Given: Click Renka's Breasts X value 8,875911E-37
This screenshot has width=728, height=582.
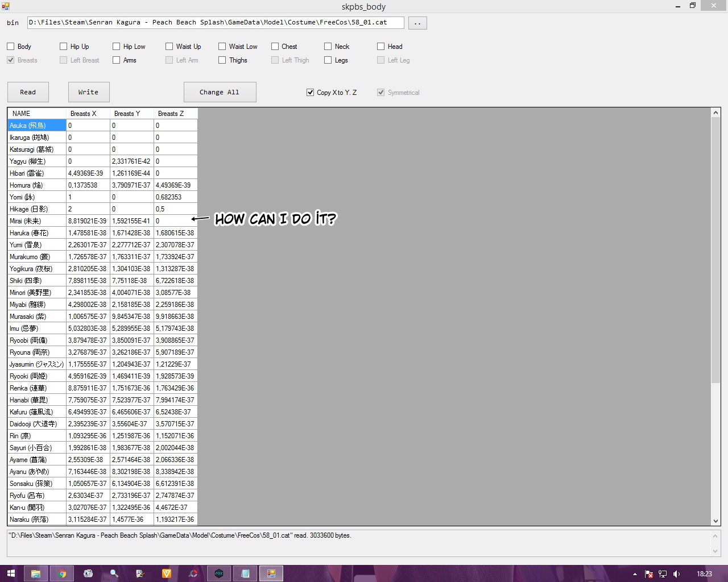Looking at the screenshot, I should 88,388.
